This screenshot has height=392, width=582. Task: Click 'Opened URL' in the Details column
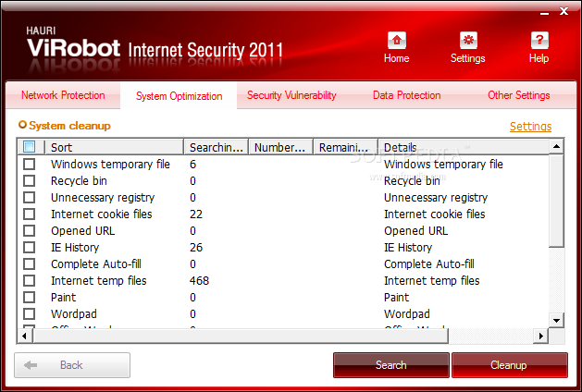[415, 231]
